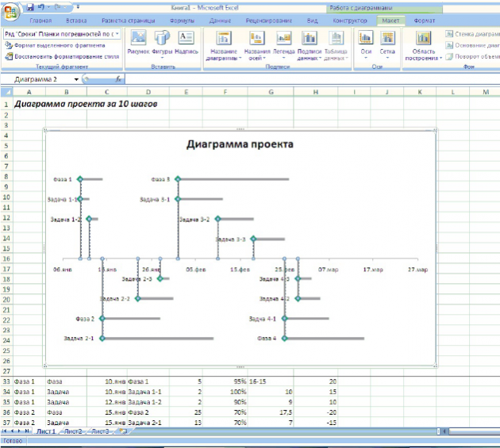This screenshot has height=448, width=500.
Task: Switch to sheet Лист2
Action: pos(73,431)
